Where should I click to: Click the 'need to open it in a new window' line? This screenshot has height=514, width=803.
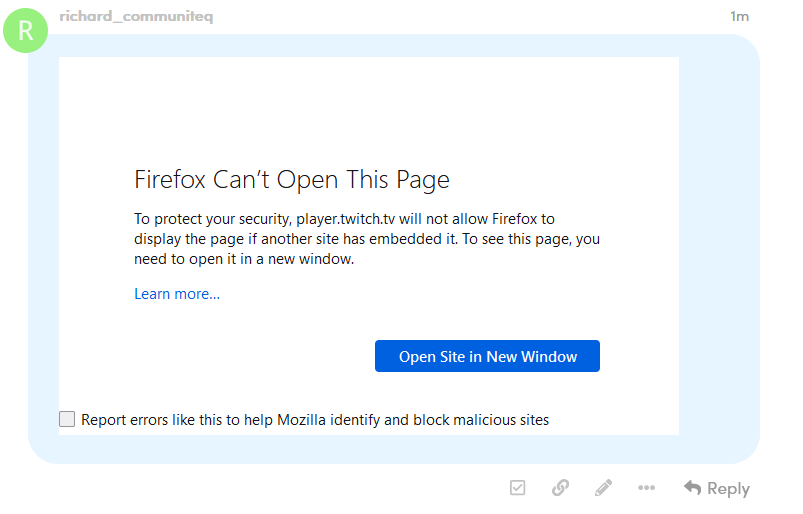tap(244, 259)
